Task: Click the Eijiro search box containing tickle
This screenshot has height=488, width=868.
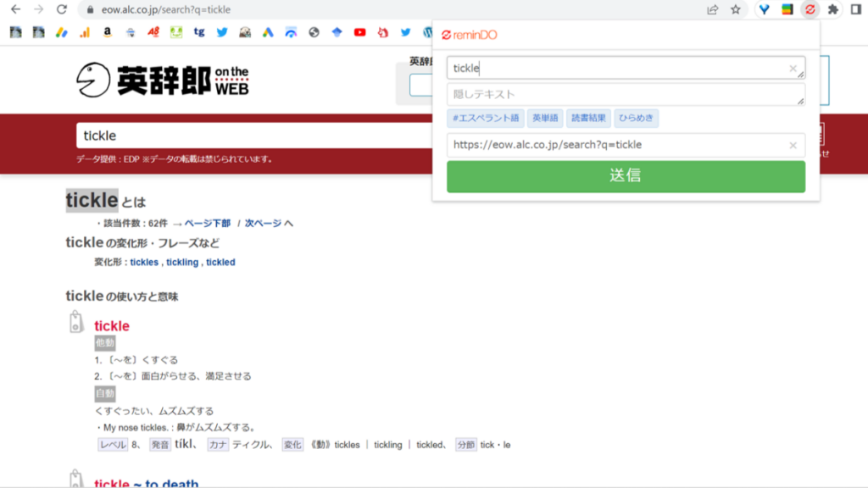Action: click(x=254, y=136)
